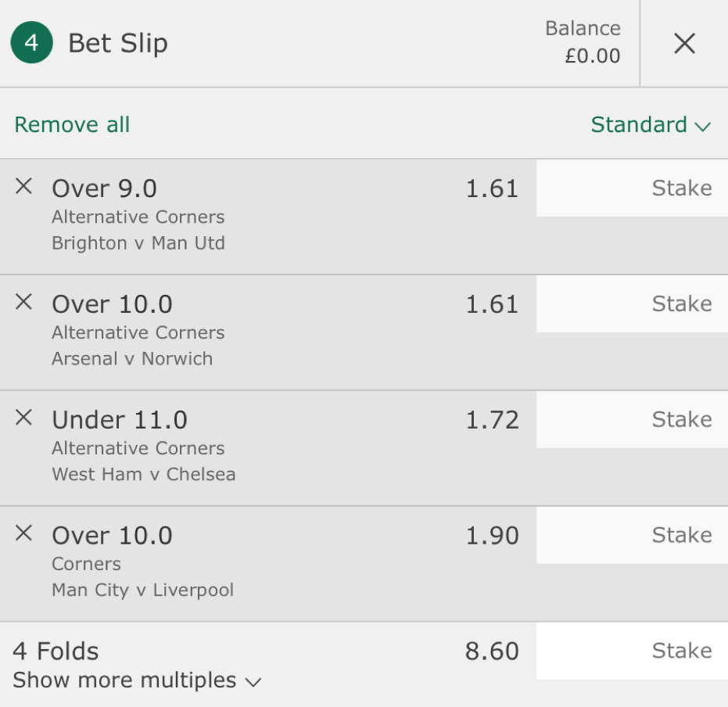The image size is (728, 707).
Task: Focus the 4 Folds stake field
Action: 632,651
